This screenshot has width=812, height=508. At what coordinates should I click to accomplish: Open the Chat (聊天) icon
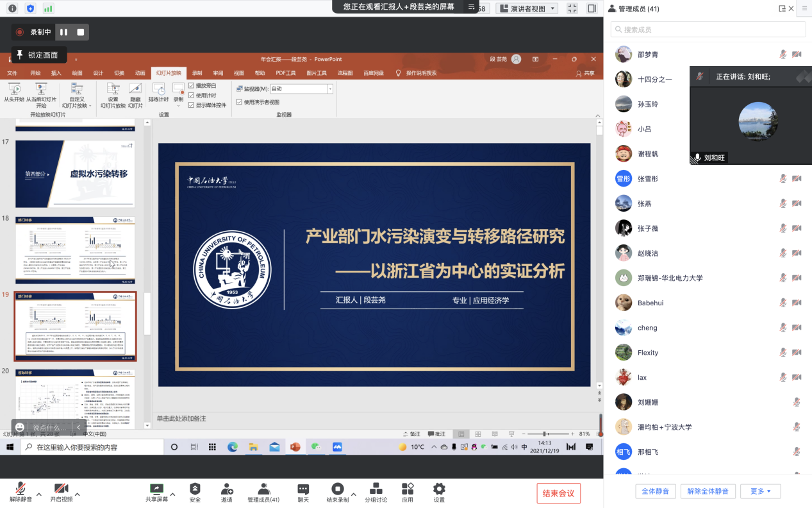[x=303, y=489]
